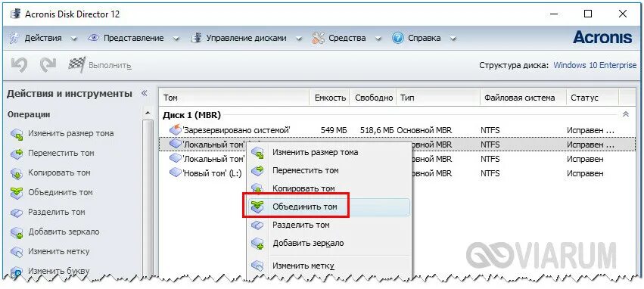644x289 pixels.
Task: Click the context menu Разделить том icon
Action: [x=257, y=225]
